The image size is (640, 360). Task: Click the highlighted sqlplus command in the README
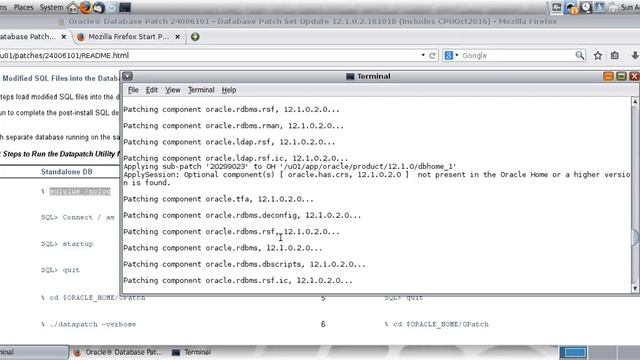coord(80,191)
